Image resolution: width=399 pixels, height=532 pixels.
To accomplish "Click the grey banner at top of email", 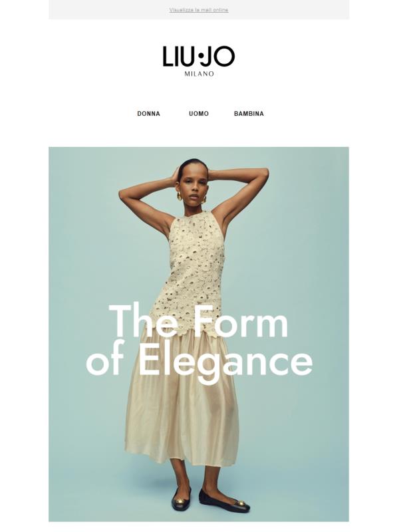I will 199,9.
